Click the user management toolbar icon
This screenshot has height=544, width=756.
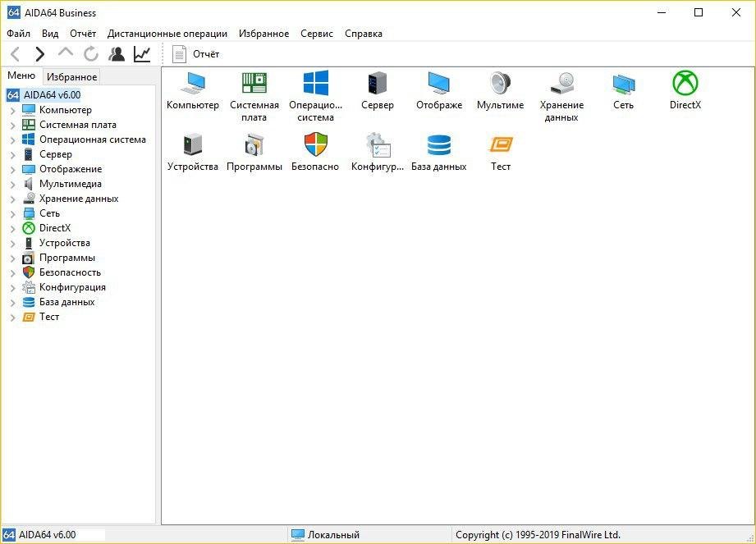point(117,54)
